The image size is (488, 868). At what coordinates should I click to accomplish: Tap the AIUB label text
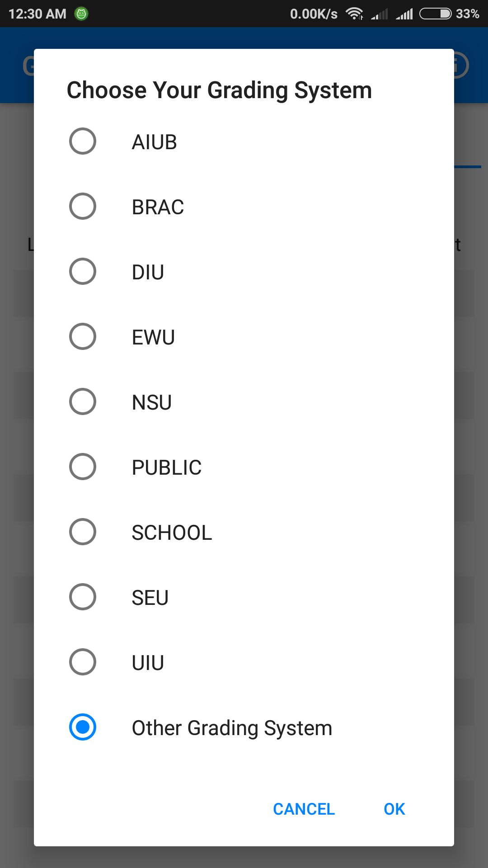point(154,142)
